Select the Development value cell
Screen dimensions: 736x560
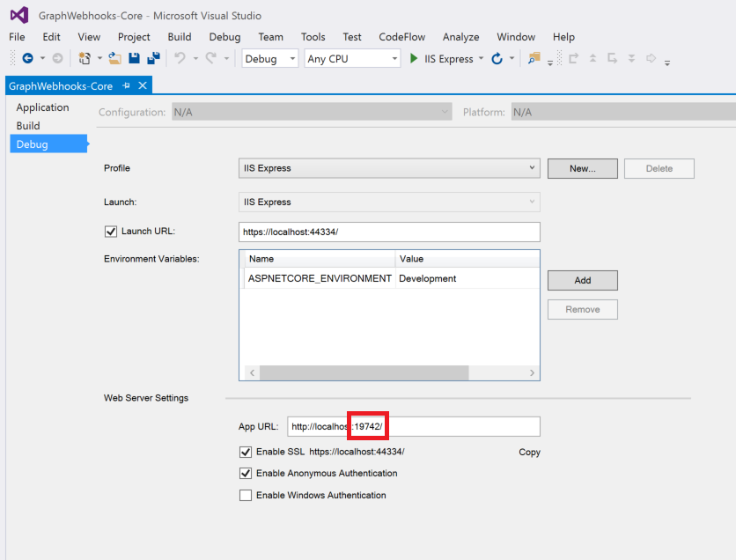click(467, 278)
